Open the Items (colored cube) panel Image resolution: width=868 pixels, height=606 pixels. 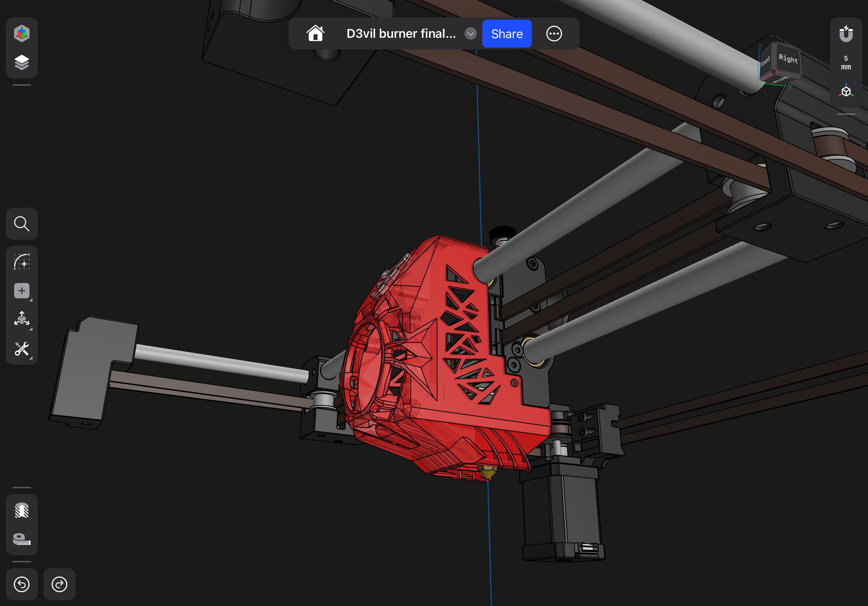(21, 33)
